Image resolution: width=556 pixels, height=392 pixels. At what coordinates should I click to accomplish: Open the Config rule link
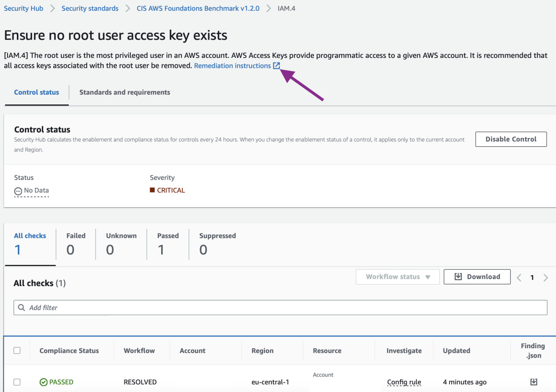pos(404,382)
